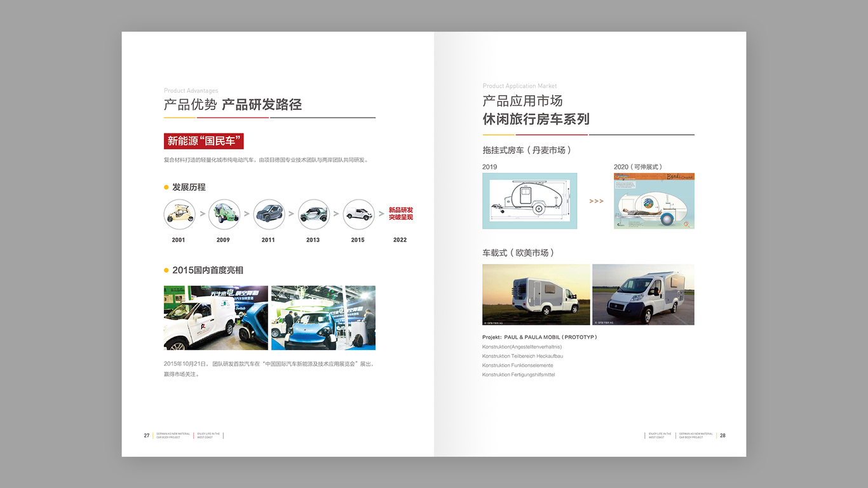Click the Product Application Market subtitle
The image size is (868, 488).
(x=520, y=86)
